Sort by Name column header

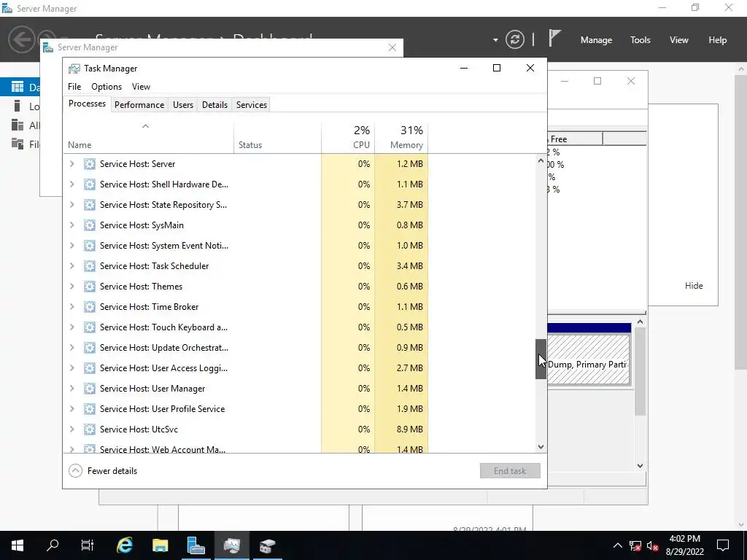(148, 138)
